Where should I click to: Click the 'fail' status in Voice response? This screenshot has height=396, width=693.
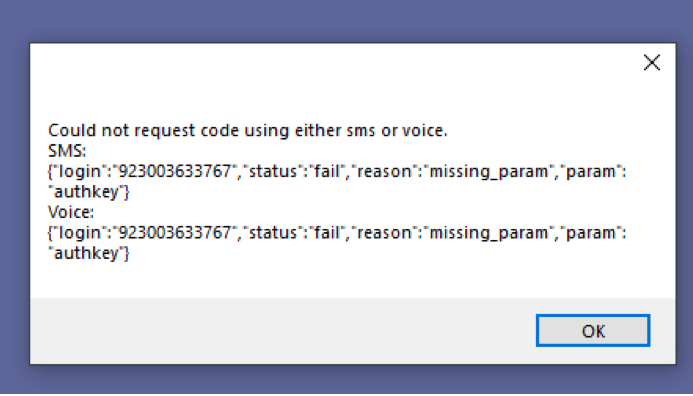pyautogui.click(x=326, y=233)
